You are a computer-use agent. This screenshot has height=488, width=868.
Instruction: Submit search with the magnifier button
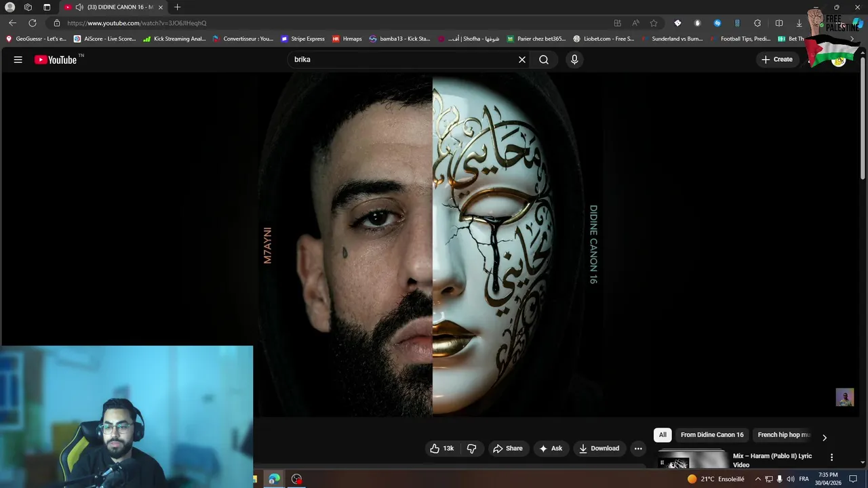pos(544,60)
